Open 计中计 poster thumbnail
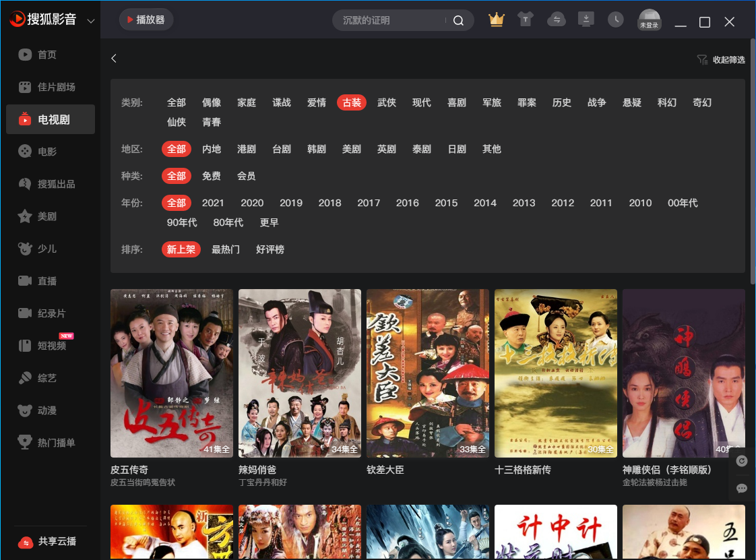The height and width of the screenshot is (560, 756). (x=556, y=532)
